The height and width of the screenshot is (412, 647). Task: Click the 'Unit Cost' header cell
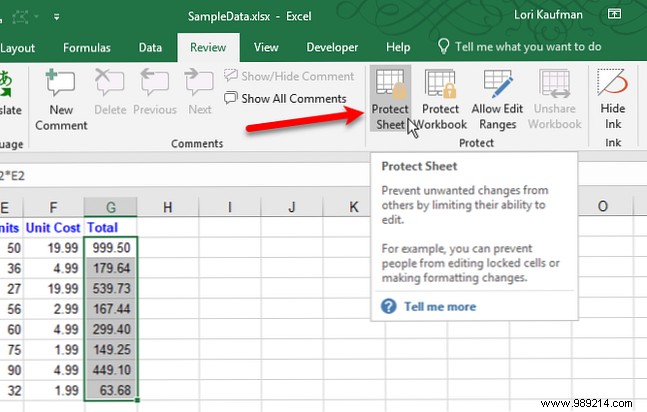tap(53, 227)
